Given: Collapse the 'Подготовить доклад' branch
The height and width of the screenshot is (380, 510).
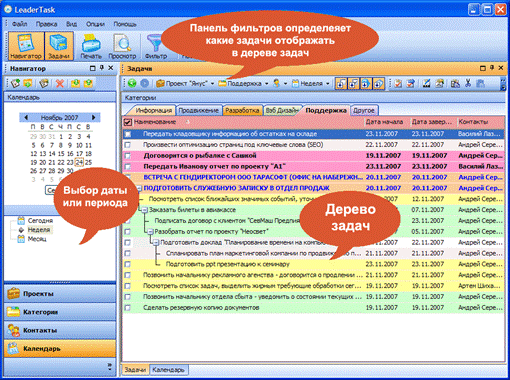Looking at the screenshot, I should (x=156, y=243).
